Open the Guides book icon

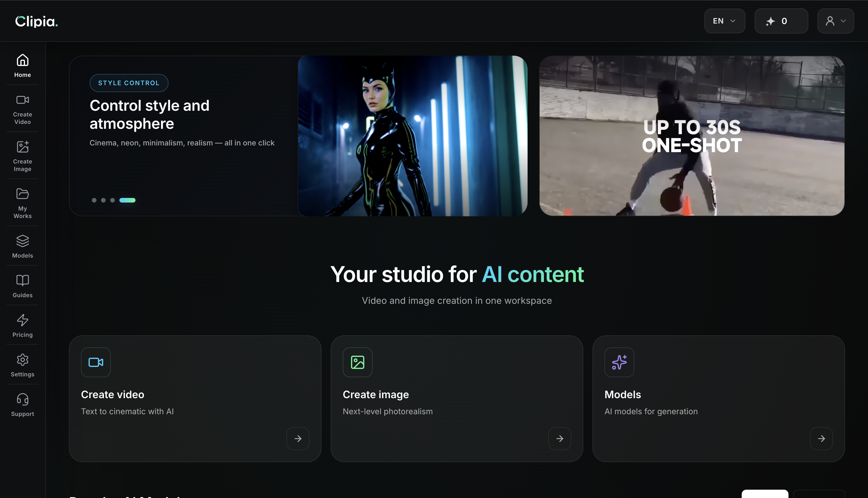(x=23, y=286)
